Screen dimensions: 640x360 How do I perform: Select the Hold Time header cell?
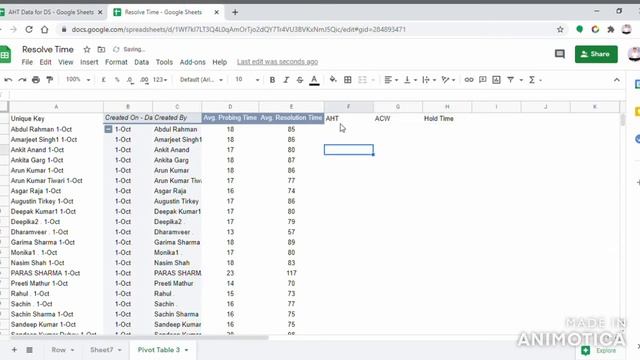447,118
